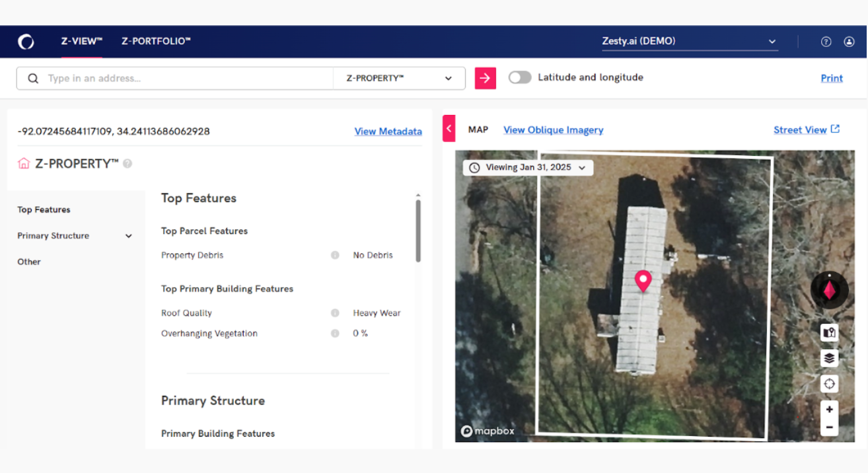Switch to the Z-PORTFOLIO tab
Viewport: 868px width, 473px height.
click(x=156, y=41)
